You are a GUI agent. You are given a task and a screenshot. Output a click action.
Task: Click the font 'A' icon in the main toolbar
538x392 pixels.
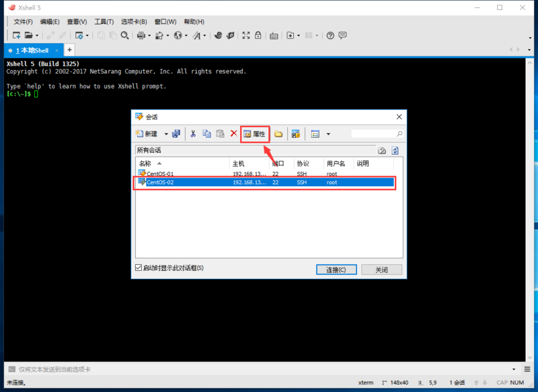(x=196, y=36)
